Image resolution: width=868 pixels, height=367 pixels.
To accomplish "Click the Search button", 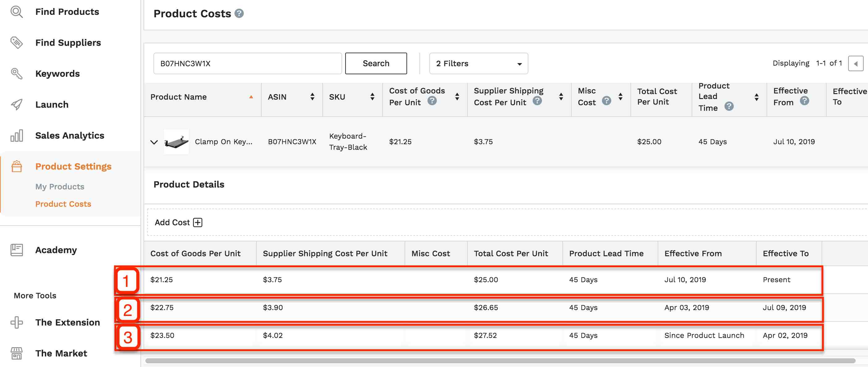I will (x=376, y=63).
